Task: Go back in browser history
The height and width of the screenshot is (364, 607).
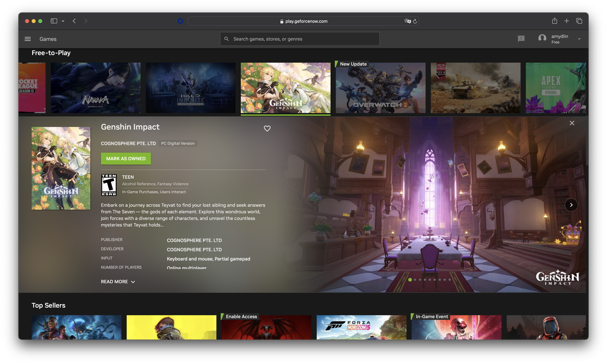Action: [x=74, y=21]
